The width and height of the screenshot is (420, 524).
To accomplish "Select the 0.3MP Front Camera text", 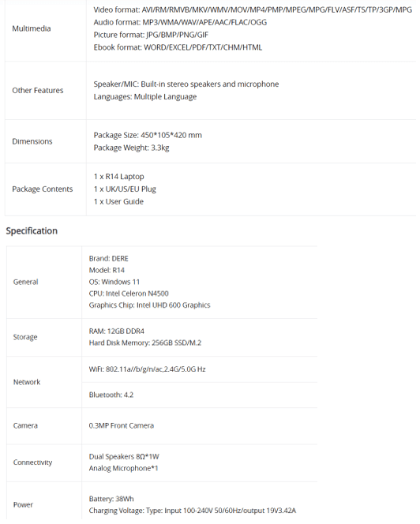I will [122, 426].
